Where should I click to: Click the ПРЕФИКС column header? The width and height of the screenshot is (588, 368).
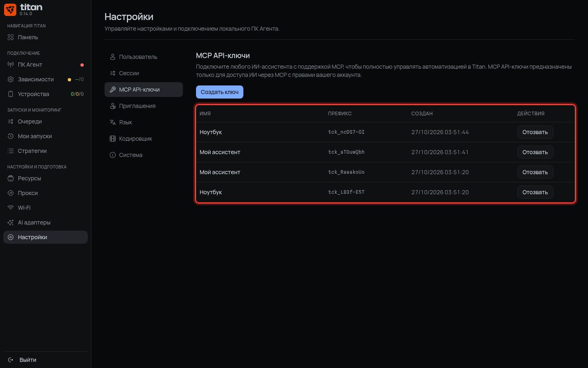[340, 114]
